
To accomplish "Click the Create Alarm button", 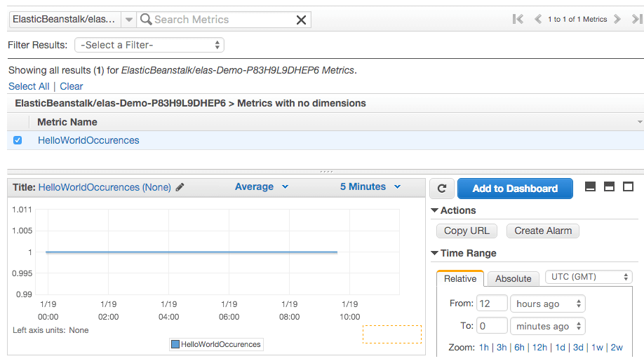I will pos(543,231).
